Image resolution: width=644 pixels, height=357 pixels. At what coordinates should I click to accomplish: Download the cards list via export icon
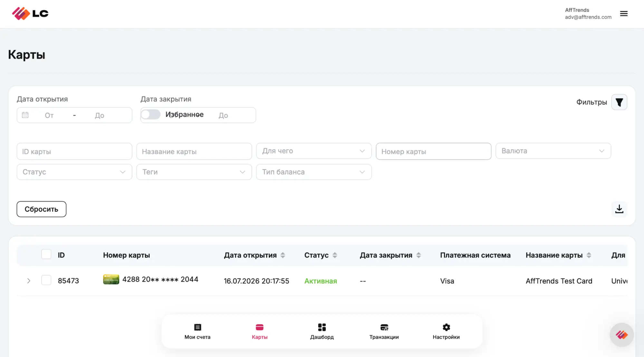click(619, 209)
